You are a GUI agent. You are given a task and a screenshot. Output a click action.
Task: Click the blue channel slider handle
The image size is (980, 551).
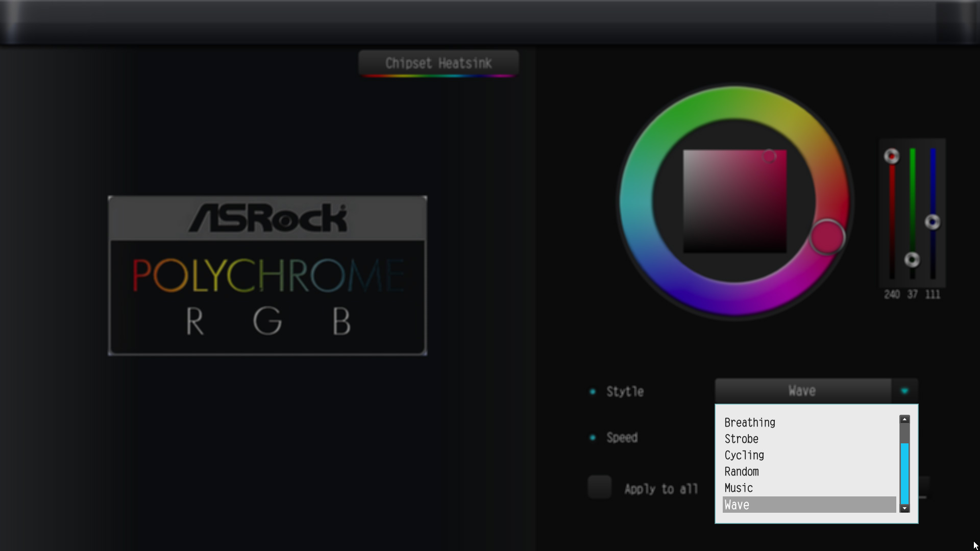933,222
